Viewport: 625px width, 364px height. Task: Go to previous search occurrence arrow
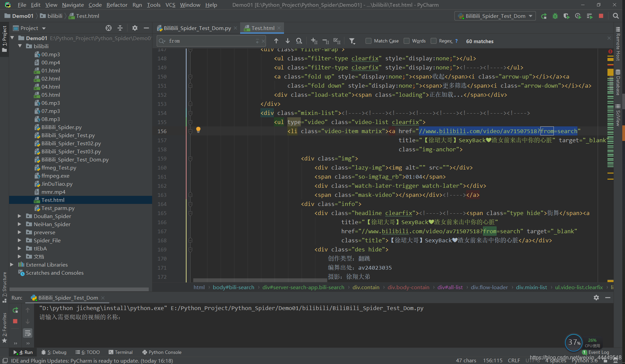[276, 41]
